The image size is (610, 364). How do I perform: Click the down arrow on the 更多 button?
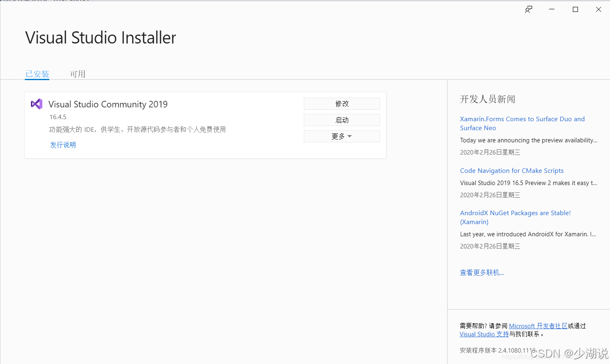tap(350, 136)
